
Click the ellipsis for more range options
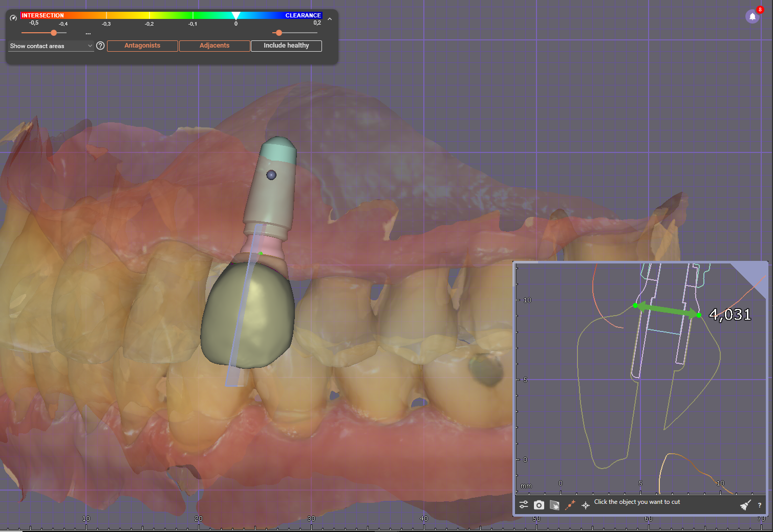88,33
